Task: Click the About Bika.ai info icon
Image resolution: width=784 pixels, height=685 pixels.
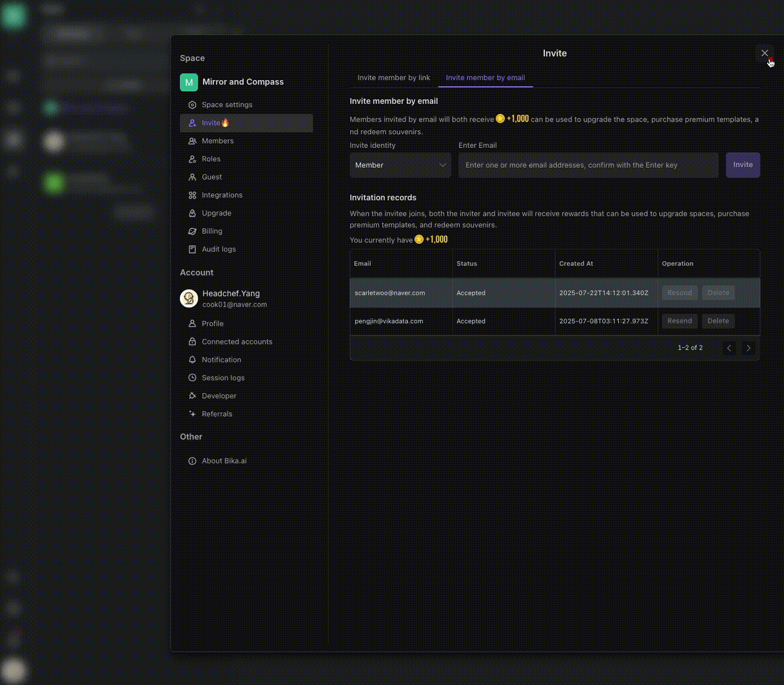Action: [192, 461]
